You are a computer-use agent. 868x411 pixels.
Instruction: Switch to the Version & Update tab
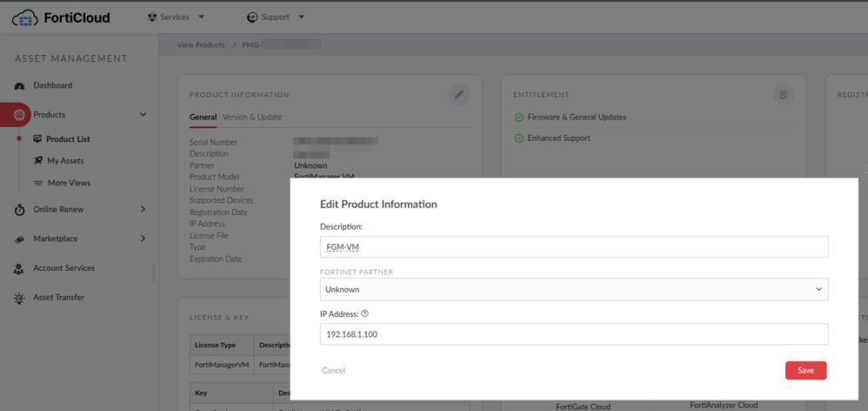coord(252,117)
